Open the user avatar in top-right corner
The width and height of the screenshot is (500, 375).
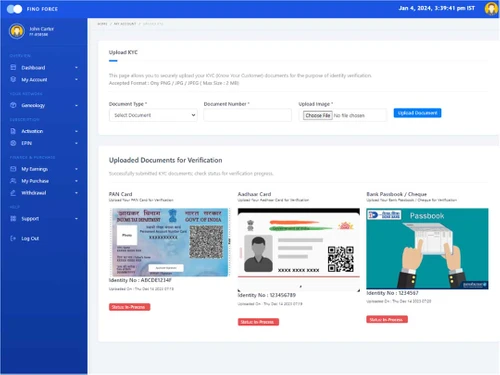[491, 9]
